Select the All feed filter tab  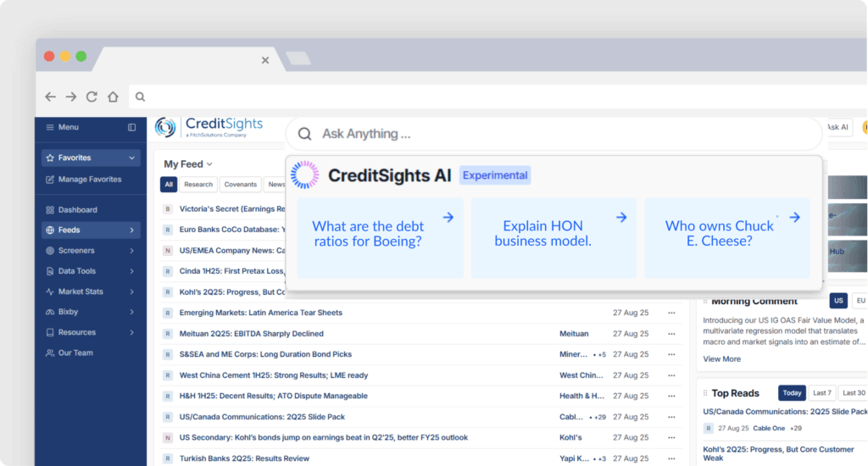[169, 185]
